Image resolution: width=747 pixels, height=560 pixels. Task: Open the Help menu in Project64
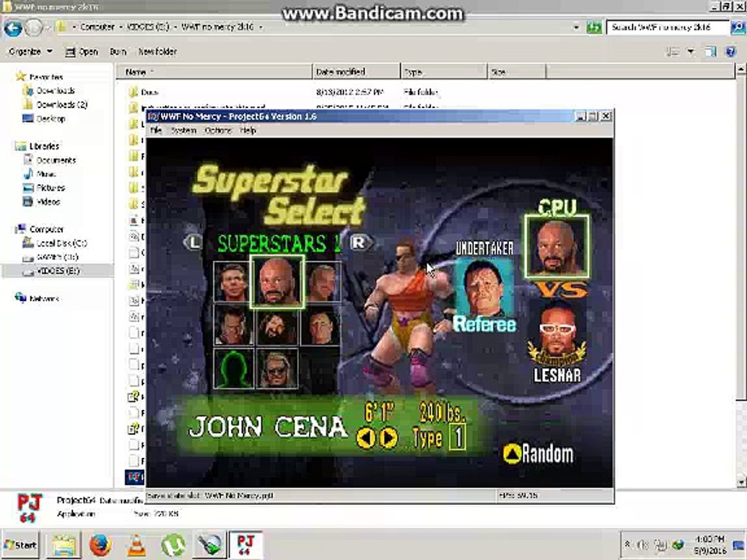(x=247, y=131)
